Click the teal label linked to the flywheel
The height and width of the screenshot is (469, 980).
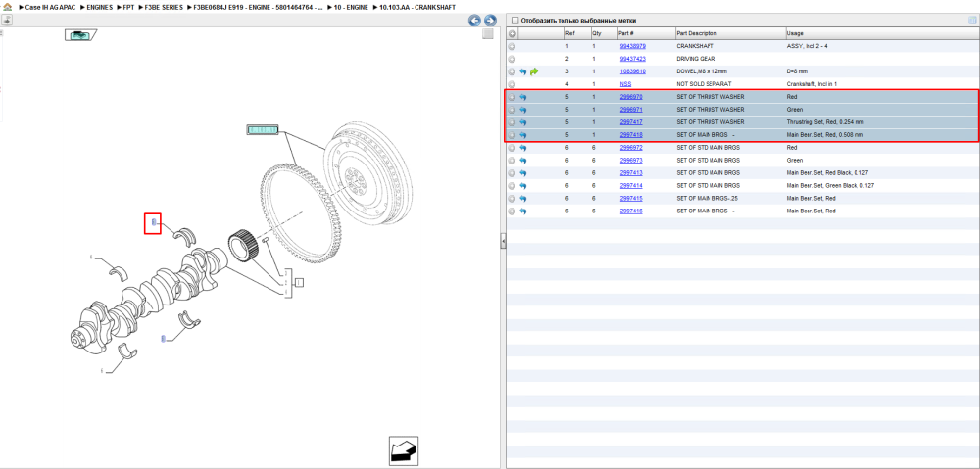tap(263, 130)
